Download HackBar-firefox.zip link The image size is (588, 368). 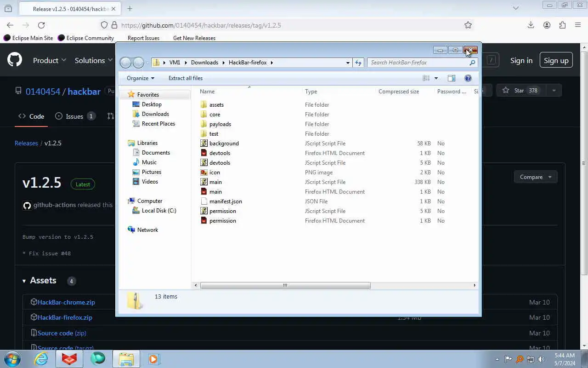tap(65, 317)
